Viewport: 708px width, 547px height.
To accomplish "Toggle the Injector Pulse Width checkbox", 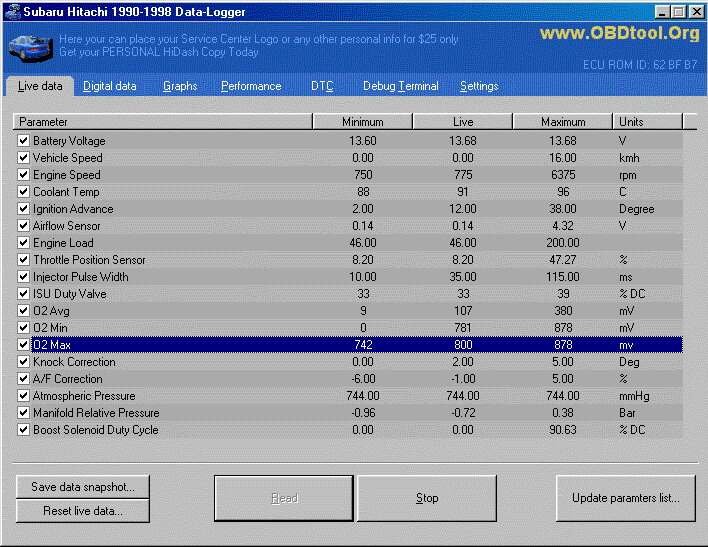I will (23, 276).
